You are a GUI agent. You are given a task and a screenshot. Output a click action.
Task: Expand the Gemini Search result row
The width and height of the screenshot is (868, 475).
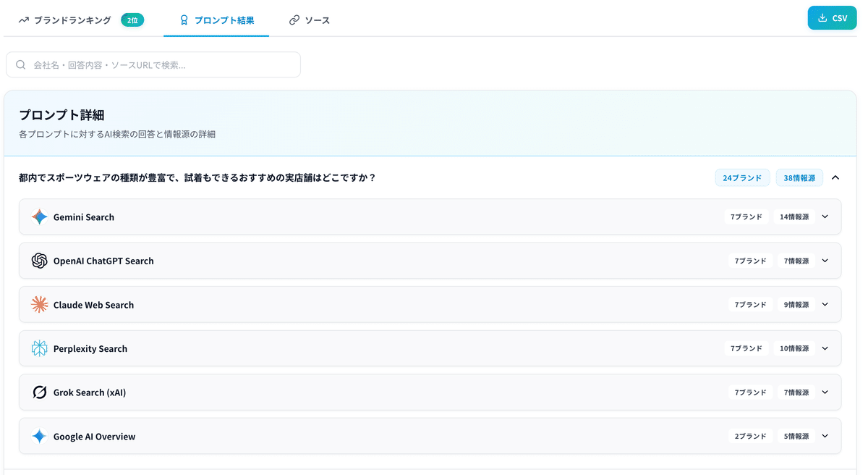coord(825,217)
